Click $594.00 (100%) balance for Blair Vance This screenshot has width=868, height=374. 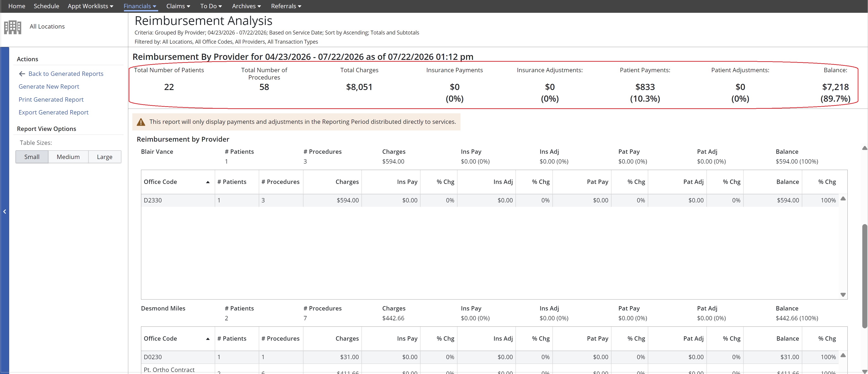click(797, 162)
